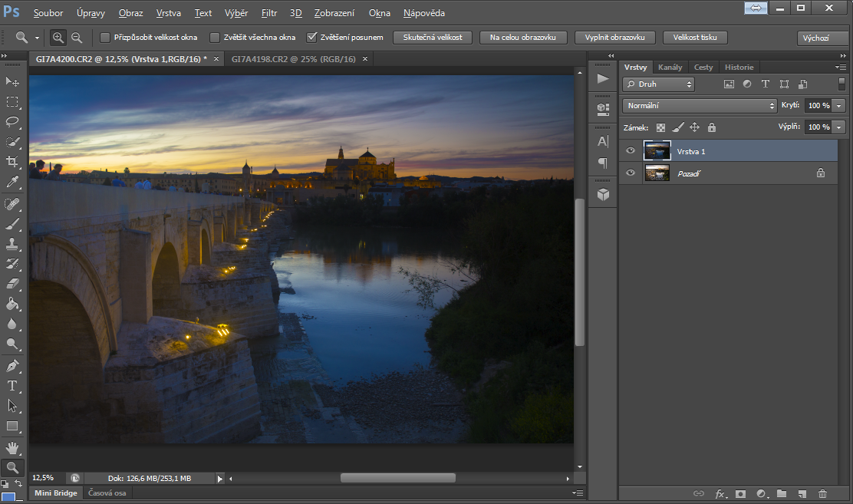Pick the Eyedropper tool
Image resolution: width=853 pixels, height=504 pixels.
tap(12, 182)
